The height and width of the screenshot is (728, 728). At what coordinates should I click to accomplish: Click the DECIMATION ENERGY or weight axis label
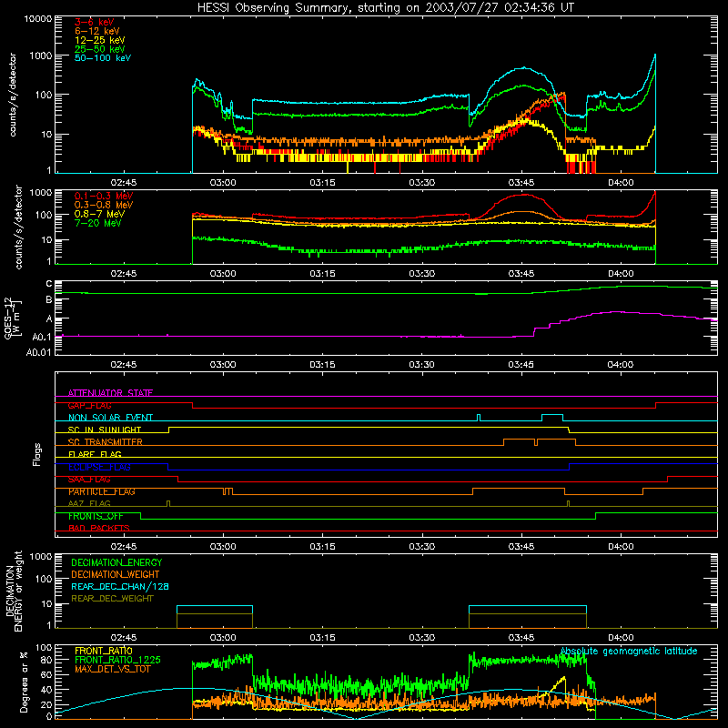[14, 591]
